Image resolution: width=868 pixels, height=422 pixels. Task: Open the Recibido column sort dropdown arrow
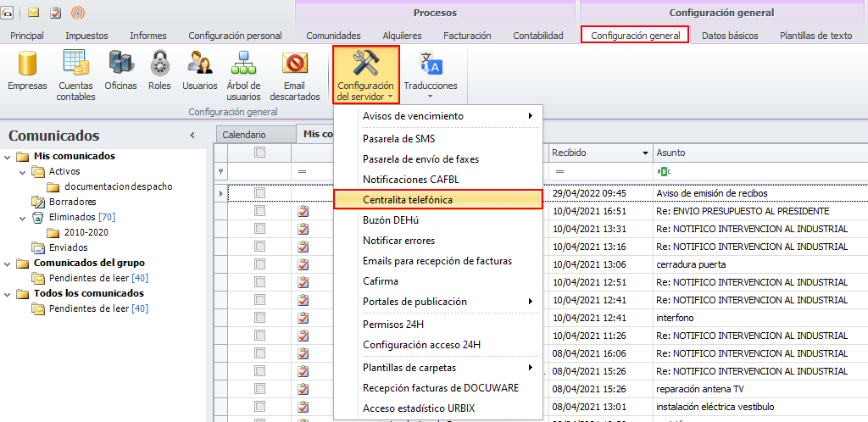(645, 153)
